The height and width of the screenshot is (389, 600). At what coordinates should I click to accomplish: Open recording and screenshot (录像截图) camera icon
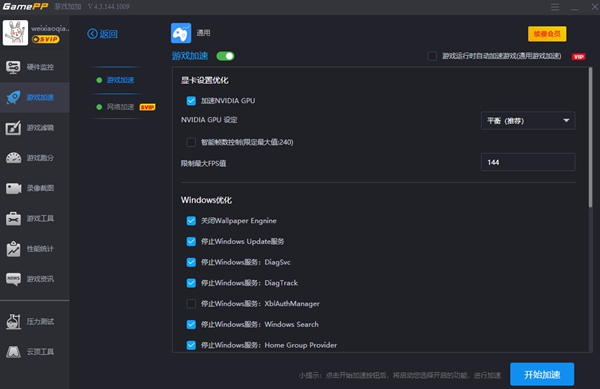click(13, 188)
